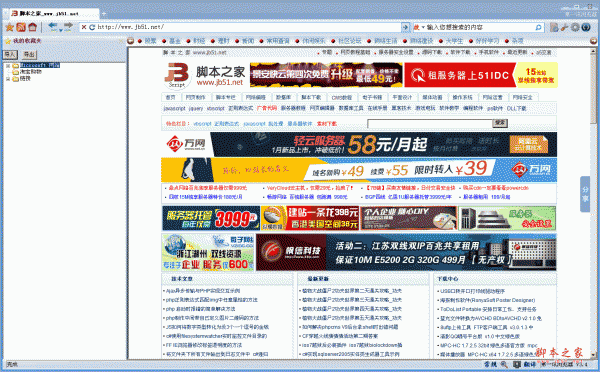Screen dimensions: 600x372
Task: Click the 脚本之家 JB site logo
Action: (x=204, y=75)
